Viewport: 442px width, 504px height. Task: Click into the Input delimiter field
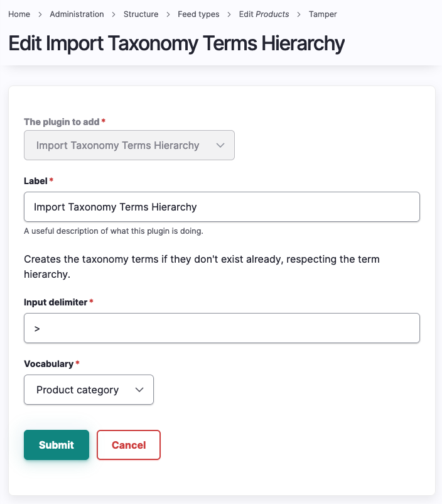(x=222, y=328)
